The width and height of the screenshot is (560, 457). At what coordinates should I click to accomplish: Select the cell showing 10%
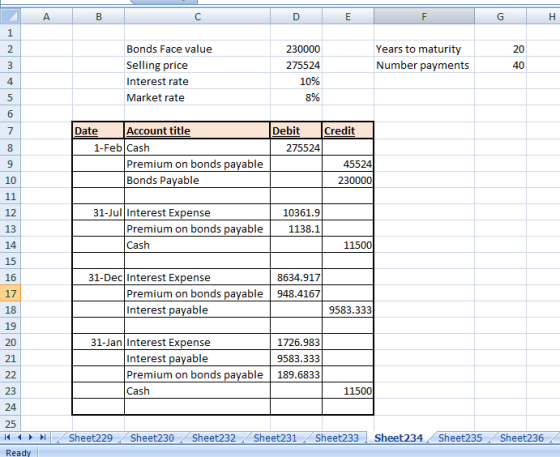(296, 81)
